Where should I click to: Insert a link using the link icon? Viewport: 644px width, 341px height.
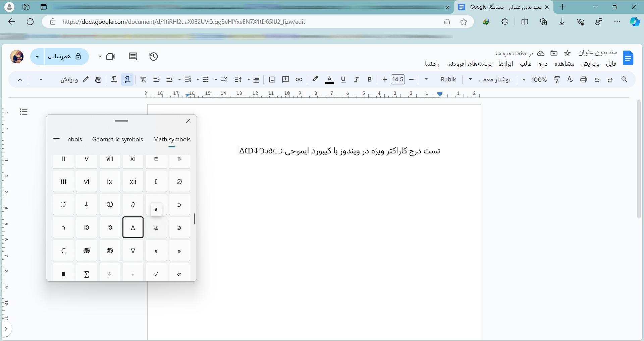coord(299,80)
